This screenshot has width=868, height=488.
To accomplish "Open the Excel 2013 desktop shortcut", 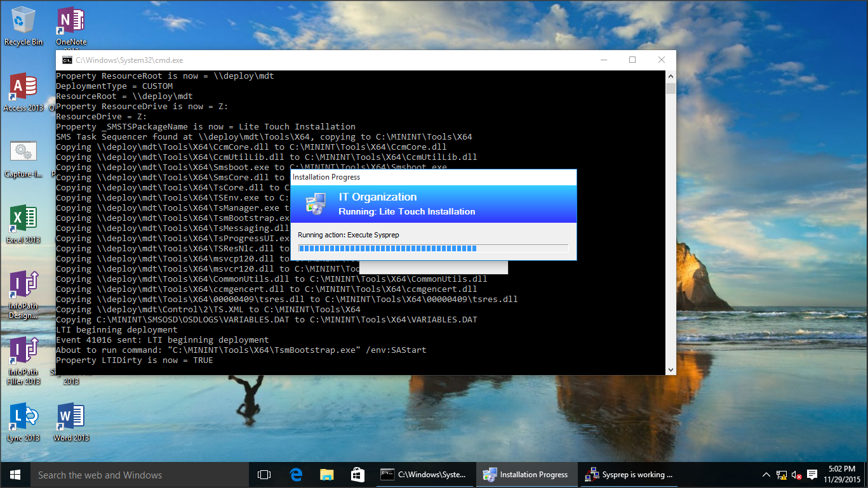I will coord(23,222).
